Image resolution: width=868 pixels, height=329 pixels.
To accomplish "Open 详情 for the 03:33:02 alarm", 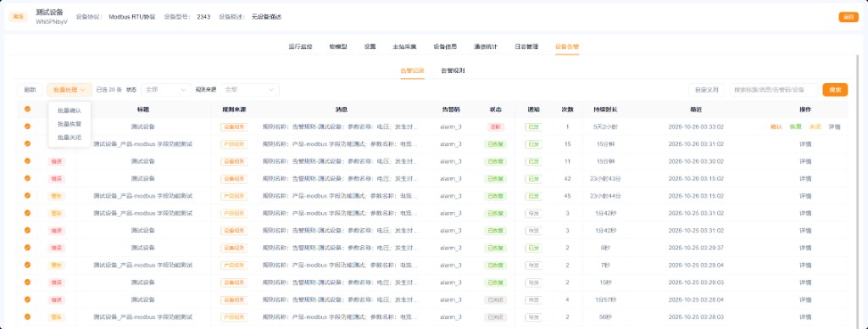I will pyautogui.click(x=834, y=127).
